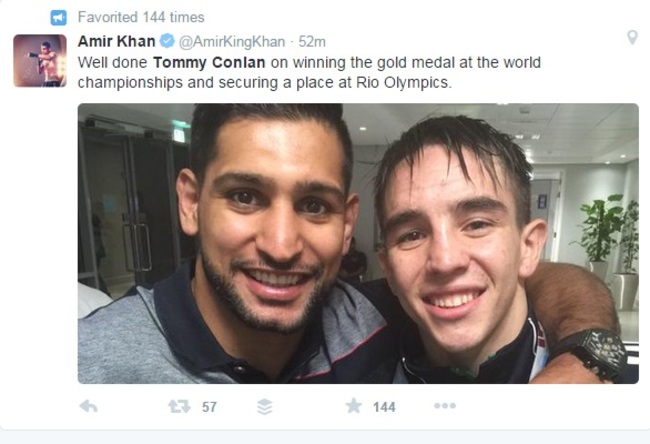Favorite the tweet with the star icon
The height and width of the screenshot is (444, 650).
(x=354, y=406)
